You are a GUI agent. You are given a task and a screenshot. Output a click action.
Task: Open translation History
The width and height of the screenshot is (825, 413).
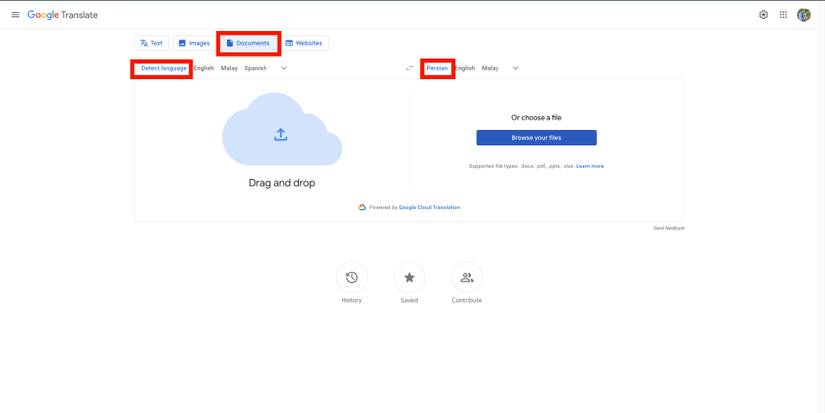[x=351, y=278]
